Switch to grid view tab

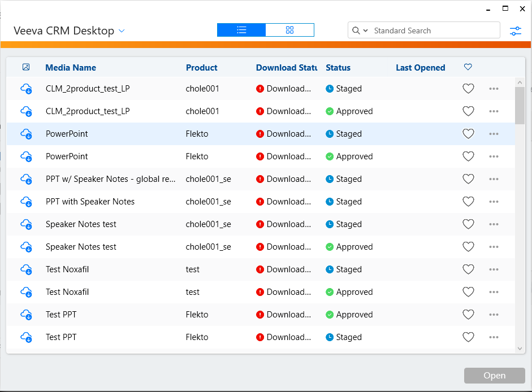click(289, 30)
